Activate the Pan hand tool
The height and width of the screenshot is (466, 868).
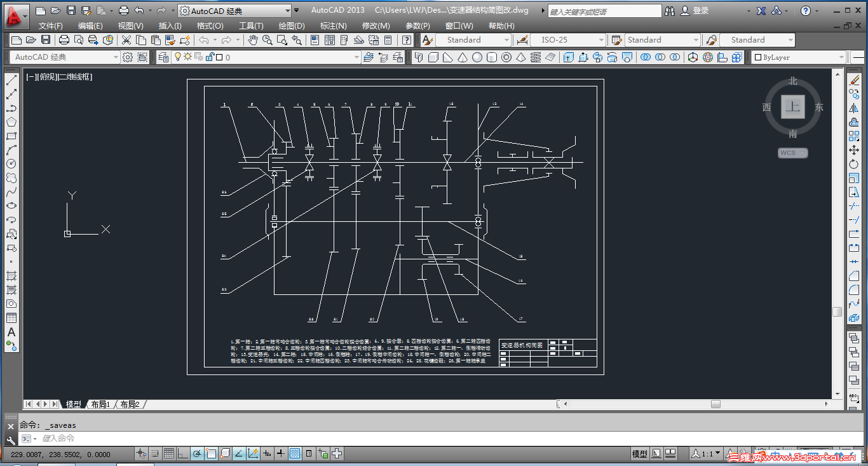[x=253, y=40]
